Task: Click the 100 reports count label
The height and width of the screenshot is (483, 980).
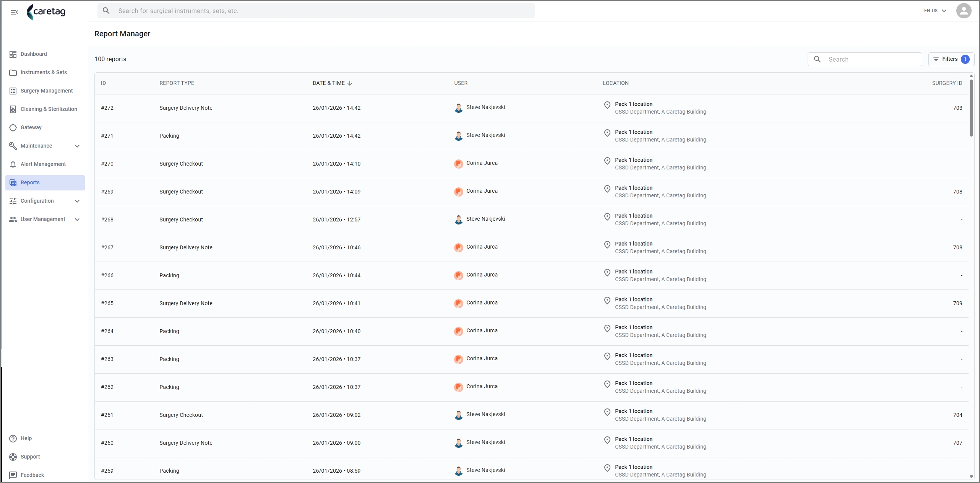Action: [110, 59]
